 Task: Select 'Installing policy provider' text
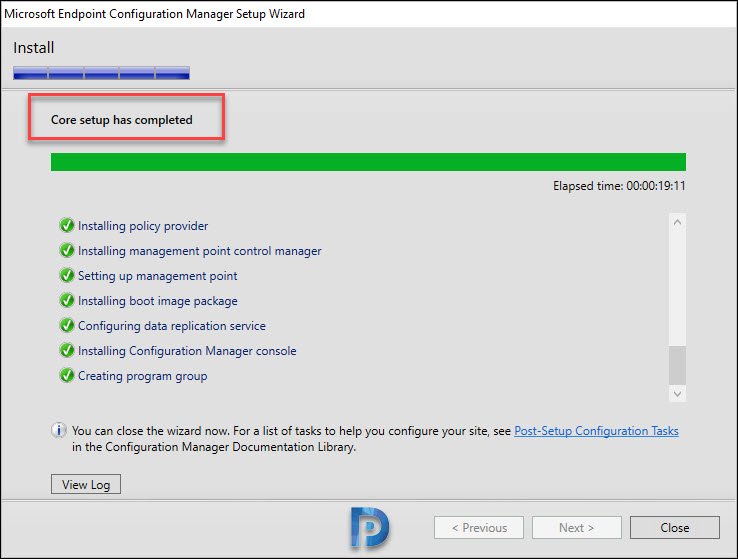pyautogui.click(x=143, y=226)
